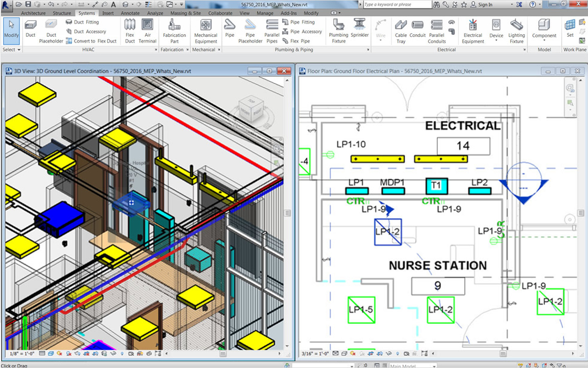Screen dimensions: 588x368
Task: Select the Lighting Fixture tool
Action: 517,30
